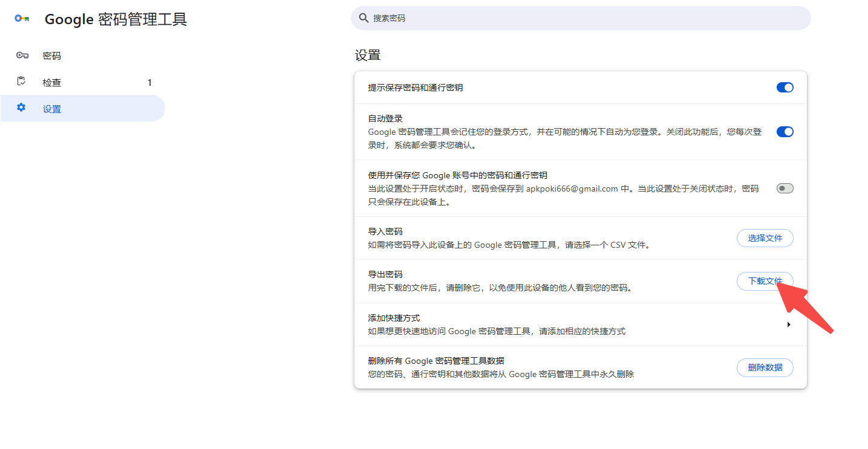Click the 导出密码 label
Viewport: 868px width, 449px height.
pos(385,274)
